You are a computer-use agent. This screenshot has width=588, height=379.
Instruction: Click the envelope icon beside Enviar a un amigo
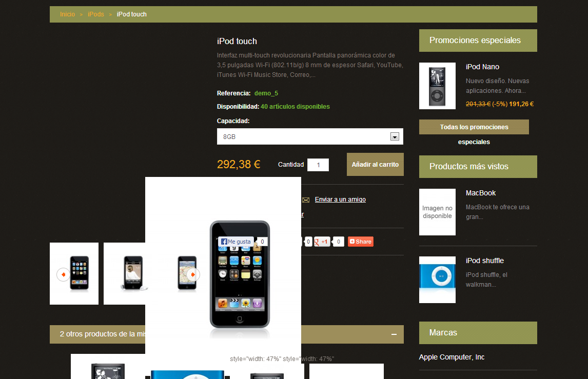tap(306, 200)
